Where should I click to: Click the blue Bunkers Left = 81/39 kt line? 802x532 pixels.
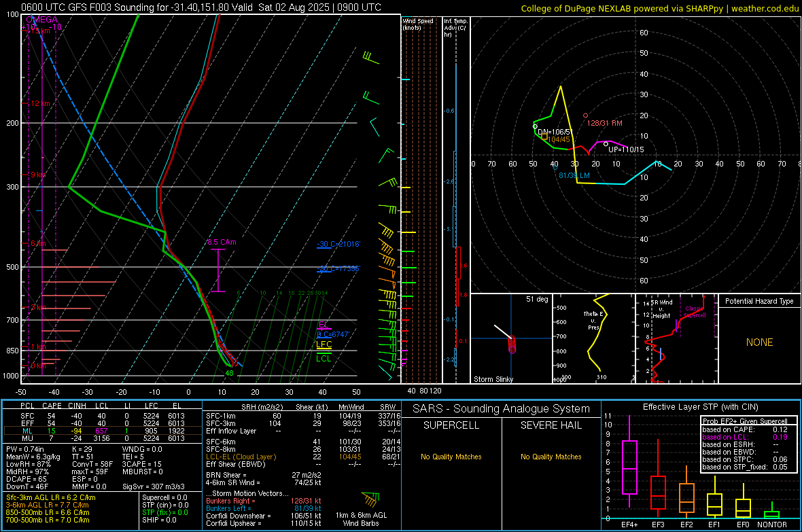click(x=264, y=508)
